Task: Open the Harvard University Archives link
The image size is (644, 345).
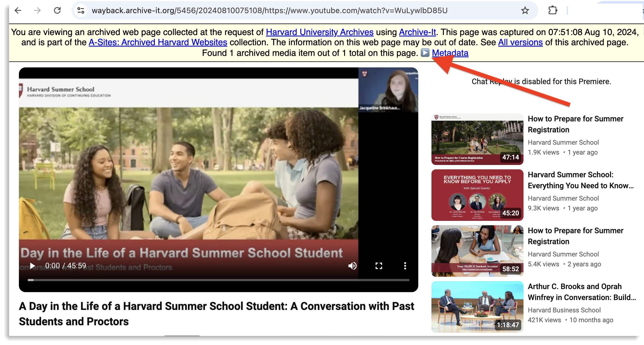Action: (x=319, y=32)
